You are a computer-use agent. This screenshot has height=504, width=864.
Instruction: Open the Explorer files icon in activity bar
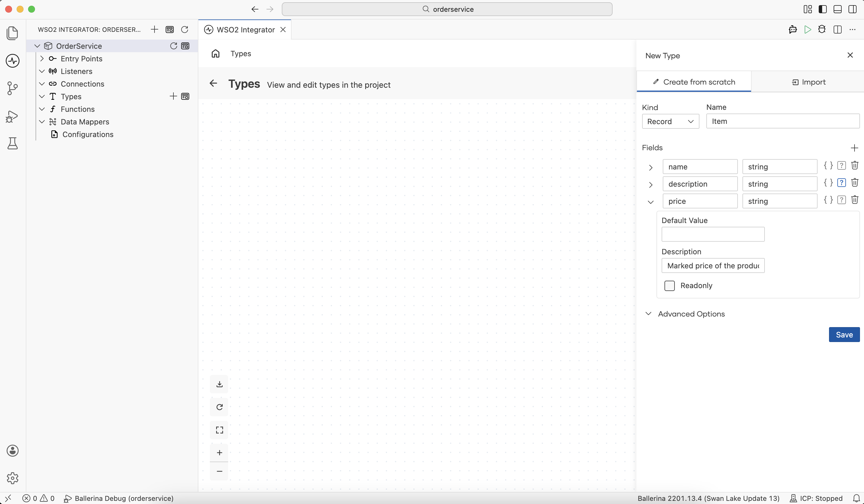13,33
